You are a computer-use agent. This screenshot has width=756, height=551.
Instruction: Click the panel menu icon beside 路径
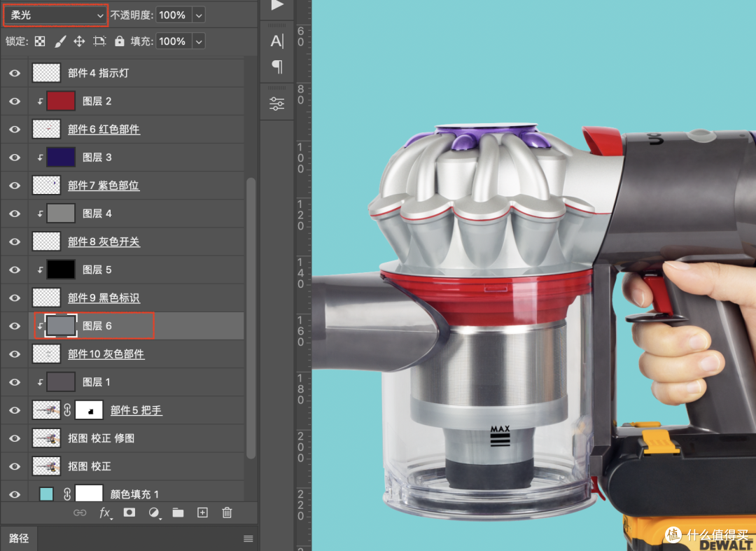coord(248,538)
